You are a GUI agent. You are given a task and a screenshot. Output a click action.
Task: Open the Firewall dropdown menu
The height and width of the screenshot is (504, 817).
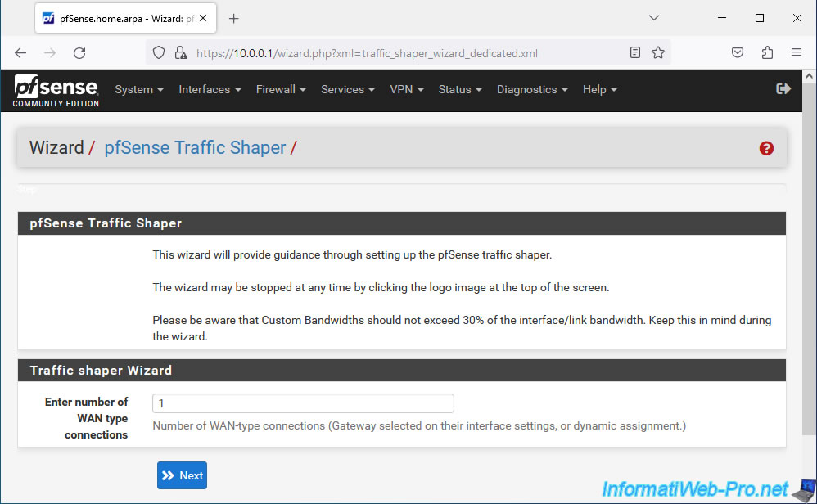coord(281,89)
